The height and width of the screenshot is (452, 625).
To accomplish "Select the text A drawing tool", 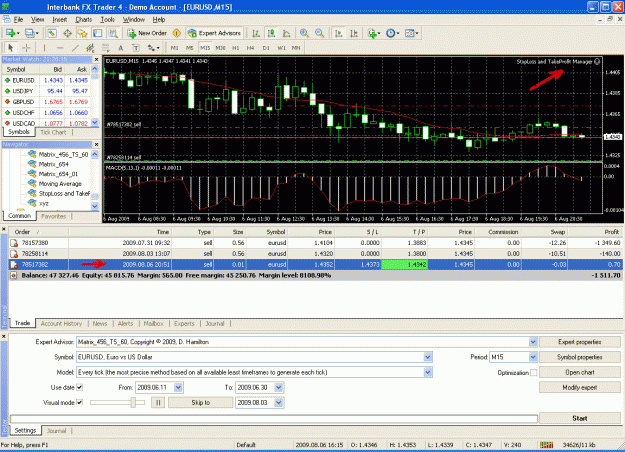I will [x=120, y=48].
